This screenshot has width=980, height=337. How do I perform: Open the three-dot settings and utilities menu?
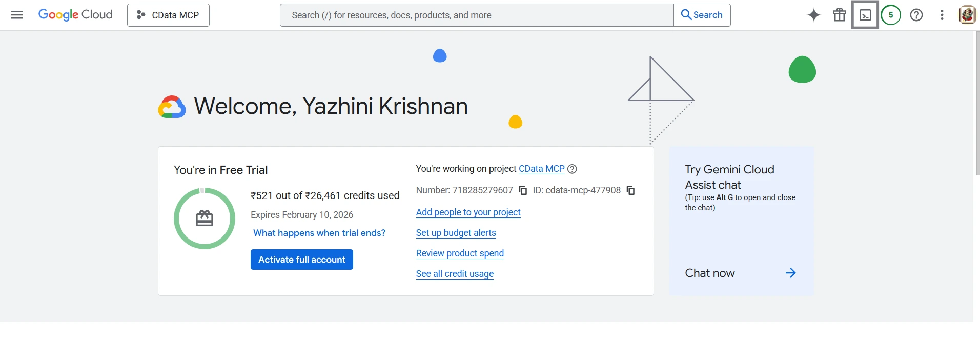click(942, 15)
